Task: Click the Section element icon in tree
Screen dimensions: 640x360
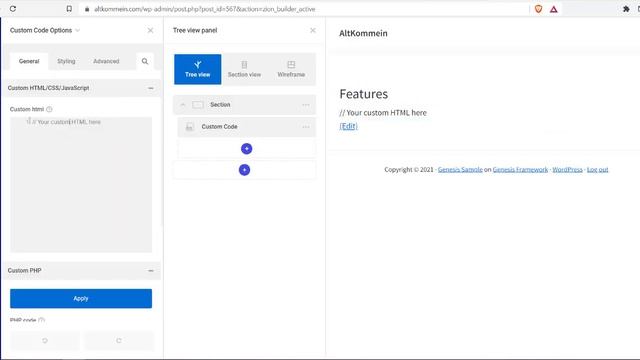Action: (x=198, y=105)
